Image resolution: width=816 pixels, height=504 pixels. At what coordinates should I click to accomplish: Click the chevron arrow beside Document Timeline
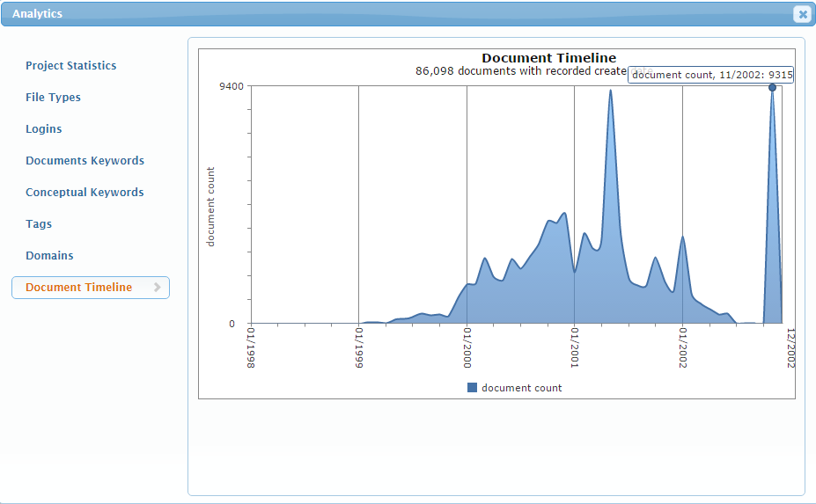coord(157,288)
